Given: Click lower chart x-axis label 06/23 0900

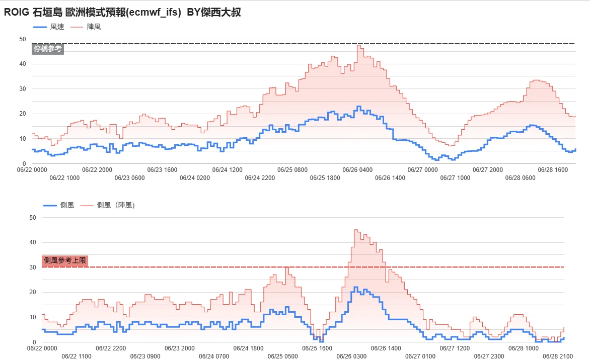Looking at the screenshot, I should 145,356.
